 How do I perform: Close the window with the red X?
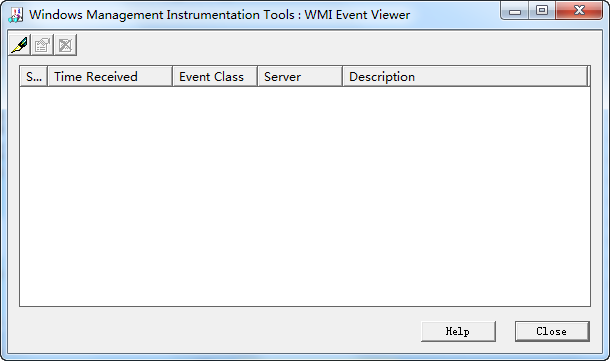point(579,11)
